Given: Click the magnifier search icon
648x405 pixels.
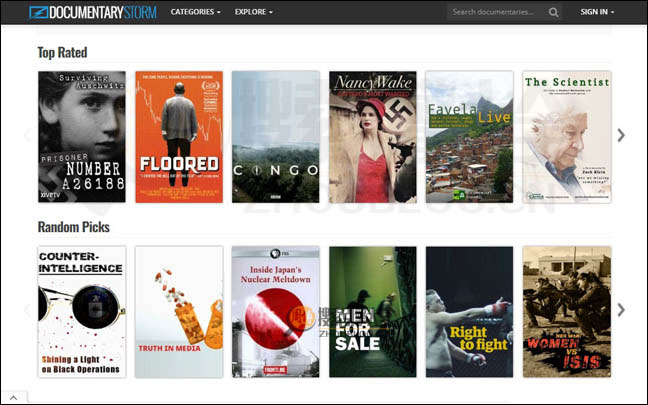Looking at the screenshot, I should (553, 12).
